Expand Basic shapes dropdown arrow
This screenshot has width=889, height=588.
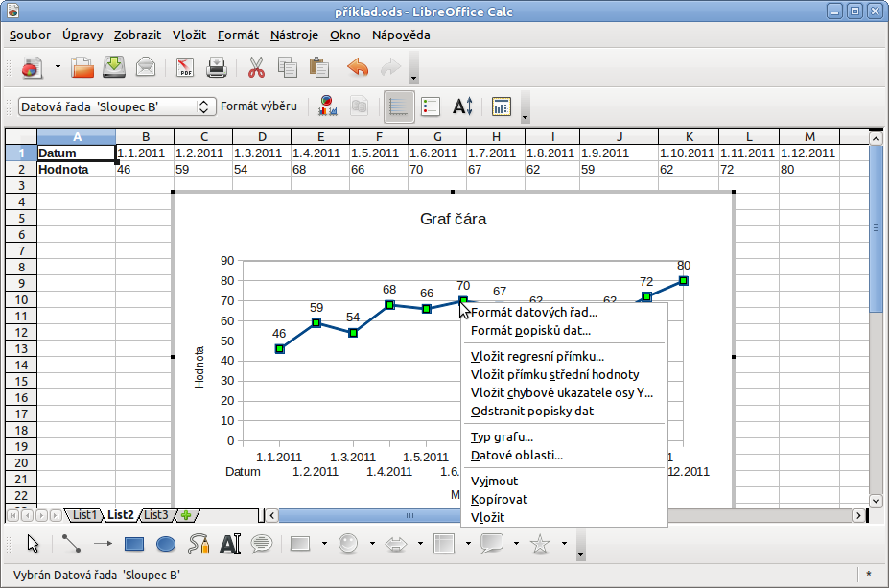point(324,543)
